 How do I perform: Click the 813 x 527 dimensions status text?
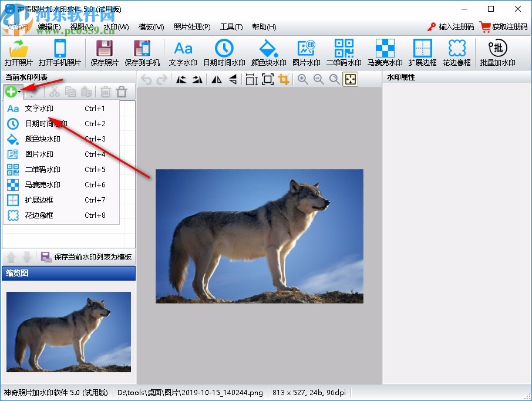point(309,393)
